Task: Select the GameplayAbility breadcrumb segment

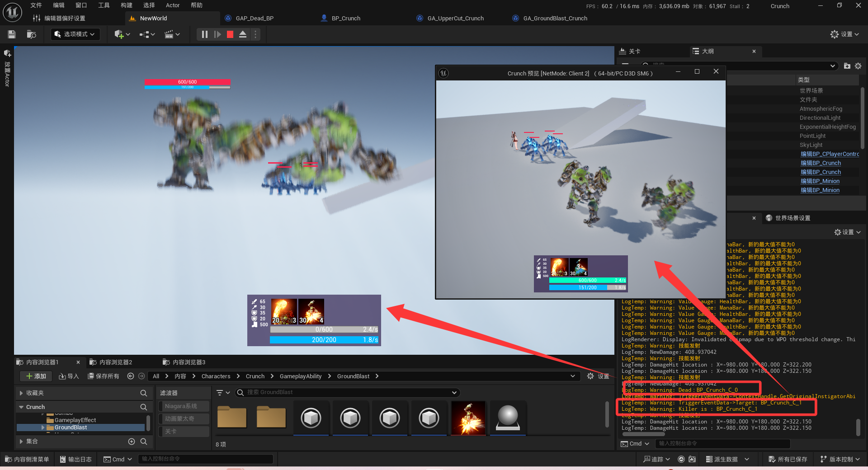Action: click(301, 376)
